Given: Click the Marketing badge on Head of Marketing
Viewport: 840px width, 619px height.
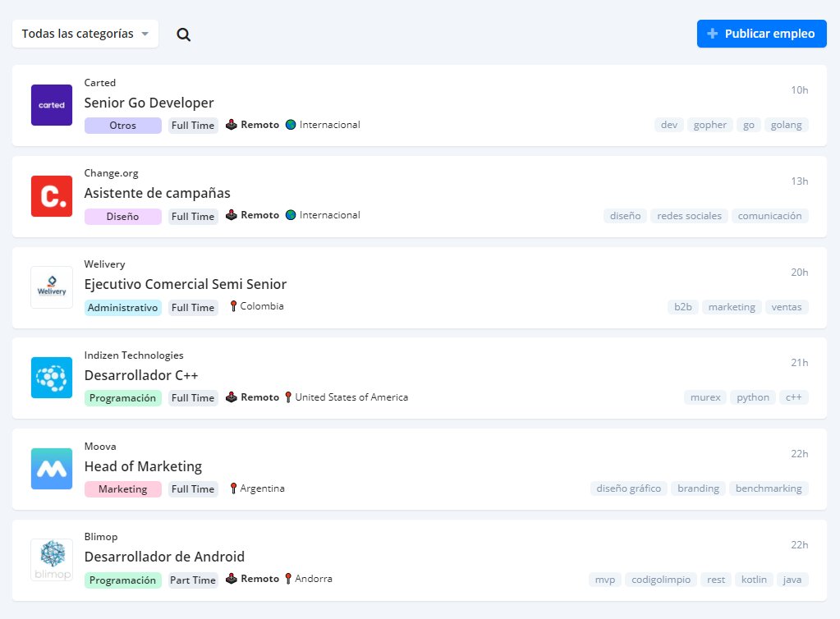Looking at the screenshot, I should pyautogui.click(x=122, y=488).
